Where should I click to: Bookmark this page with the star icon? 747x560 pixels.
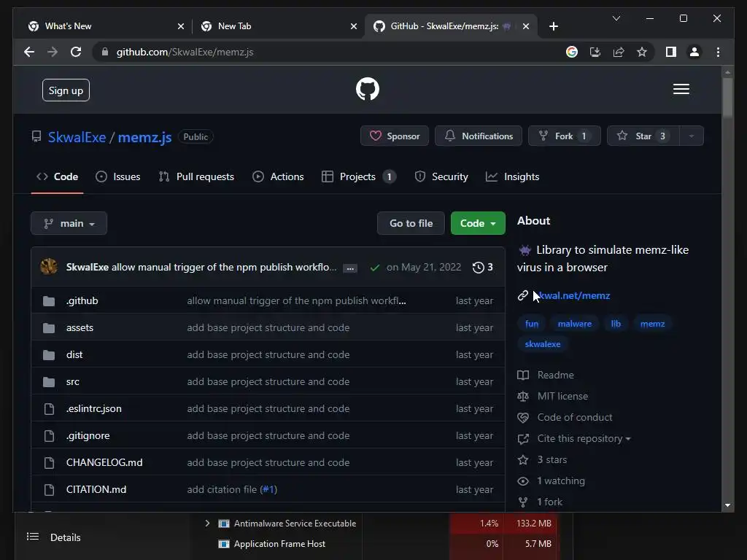point(642,52)
